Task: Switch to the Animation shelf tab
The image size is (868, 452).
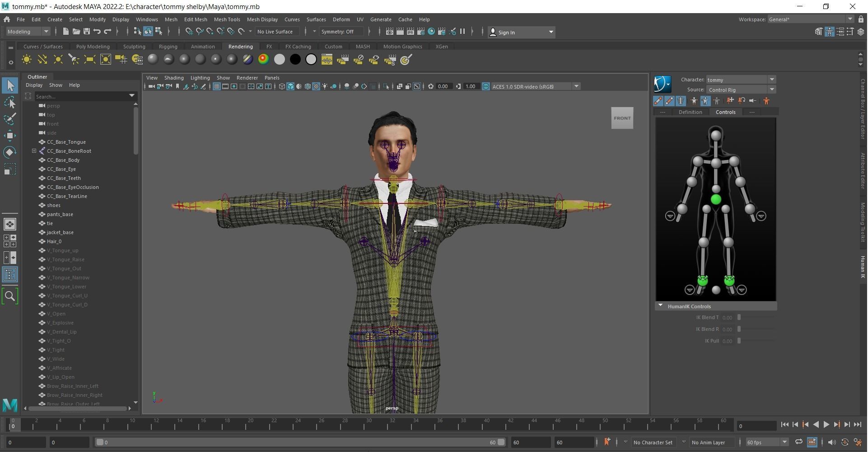Action: (x=203, y=47)
